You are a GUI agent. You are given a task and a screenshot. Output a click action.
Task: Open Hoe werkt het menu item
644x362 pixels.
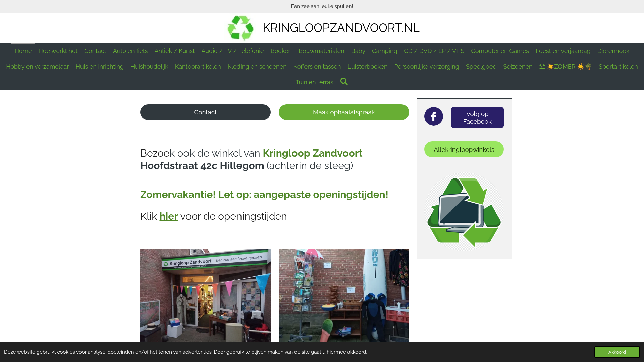tap(58, 51)
